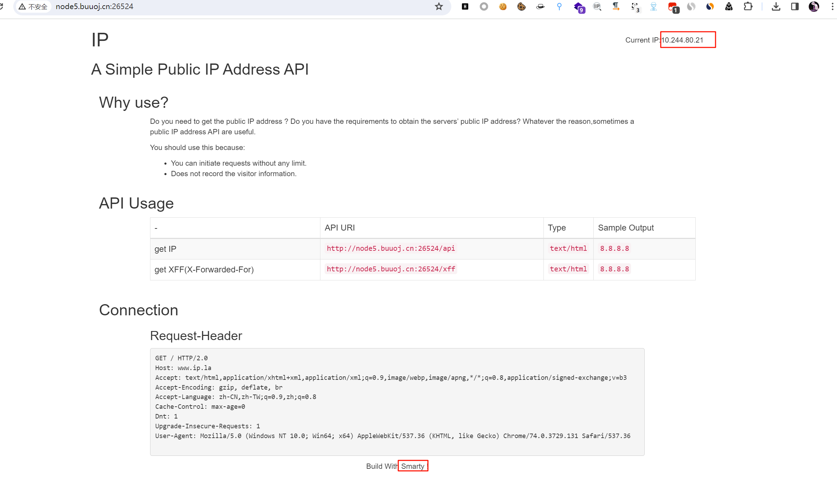This screenshot has height=504, width=837.
Task: Open the /api get IP link
Action: (391, 248)
